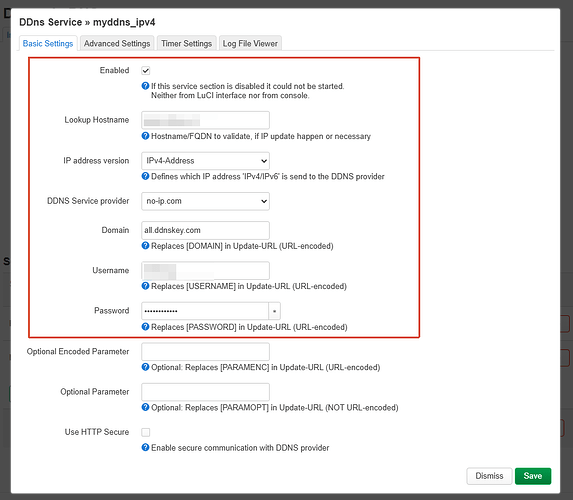
Task: Click the Domain field with all.ddnskey.com
Action: (x=205, y=230)
